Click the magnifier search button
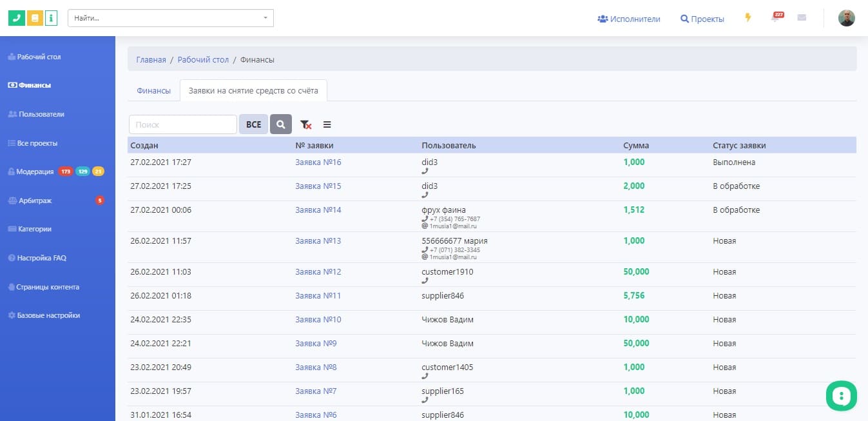Image resolution: width=868 pixels, height=421 pixels. 281,124
